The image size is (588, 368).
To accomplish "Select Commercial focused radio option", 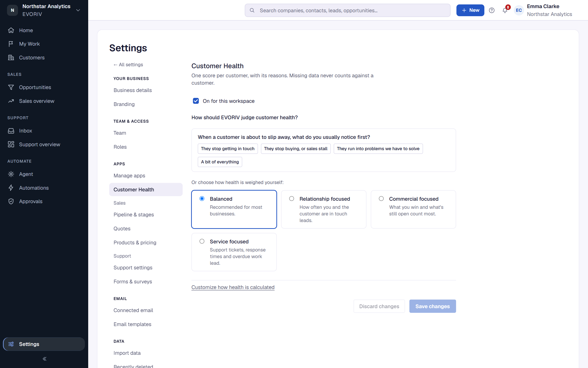I will pyautogui.click(x=381, y=198).
